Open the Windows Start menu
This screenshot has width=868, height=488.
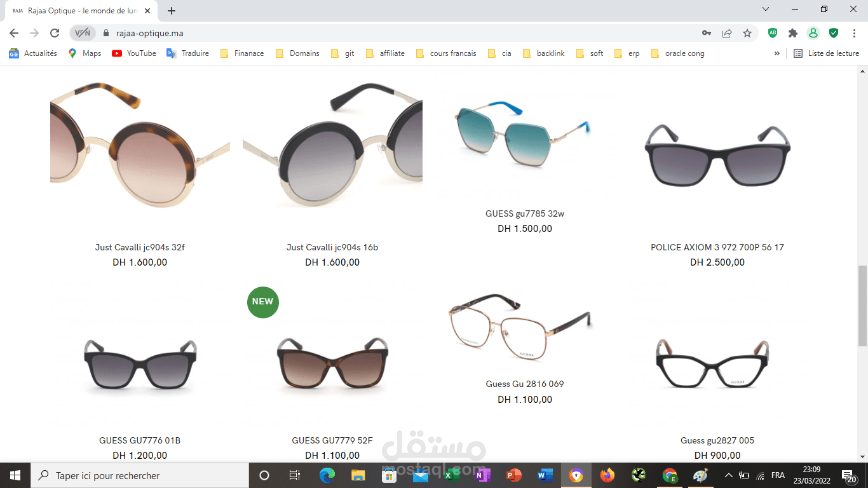(x=15, y=475)
